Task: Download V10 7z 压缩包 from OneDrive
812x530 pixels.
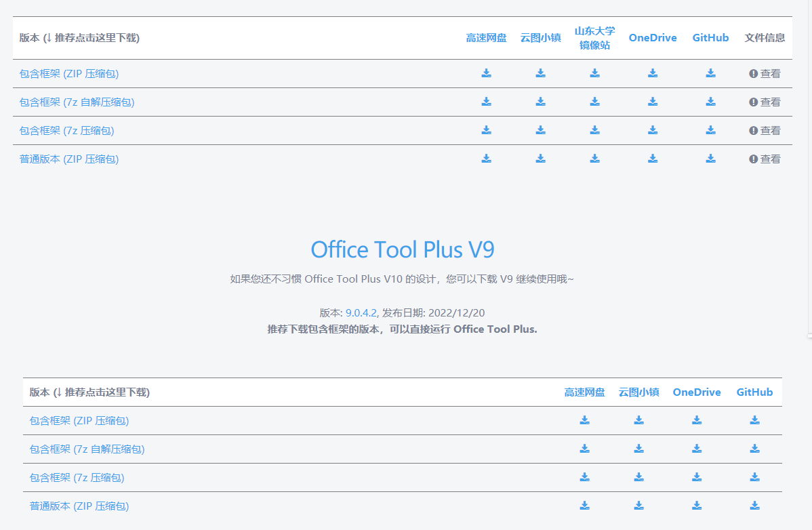Action: (x=653, y=130)
